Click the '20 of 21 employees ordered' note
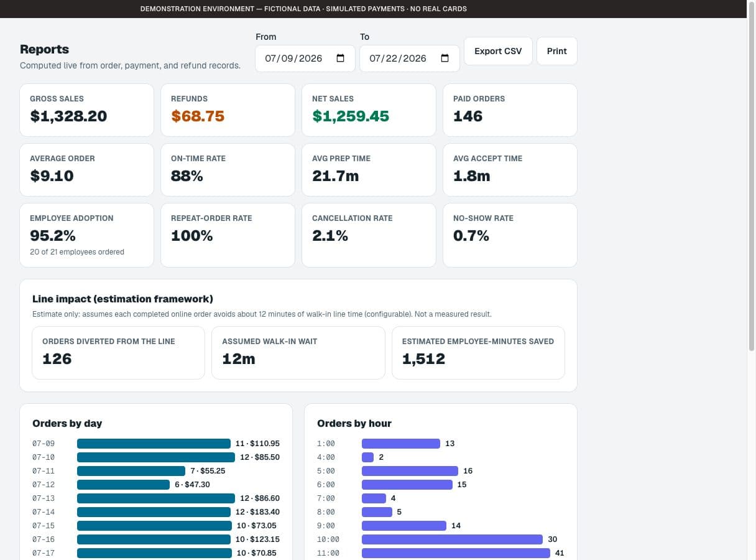 click(x=77, y=252)
